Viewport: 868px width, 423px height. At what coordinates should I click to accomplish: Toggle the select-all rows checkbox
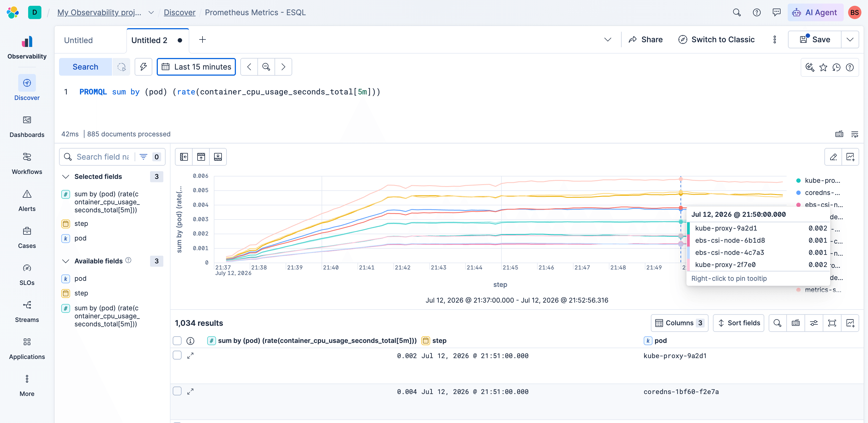(177, 341)
